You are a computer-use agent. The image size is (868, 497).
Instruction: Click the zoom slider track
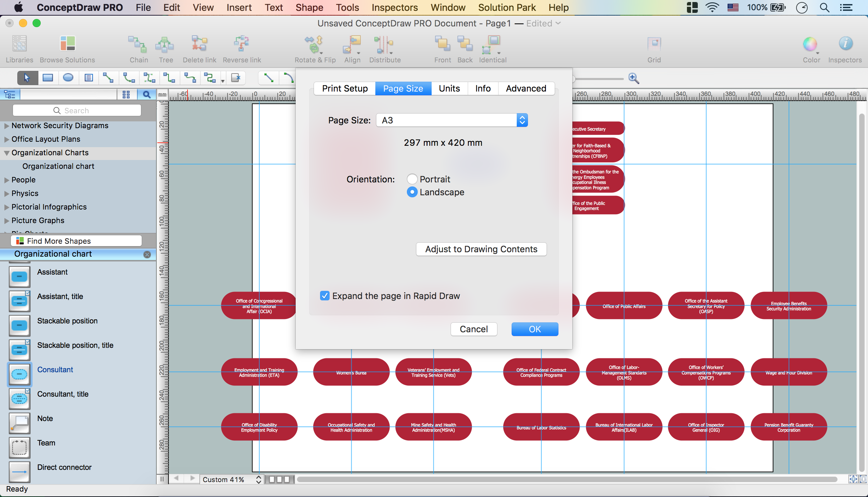(599, 79)
